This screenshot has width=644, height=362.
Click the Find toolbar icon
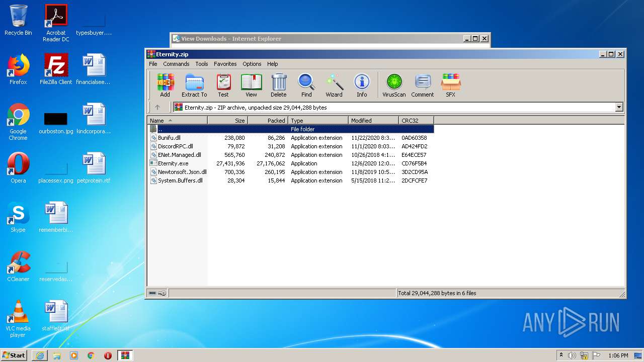306,85
